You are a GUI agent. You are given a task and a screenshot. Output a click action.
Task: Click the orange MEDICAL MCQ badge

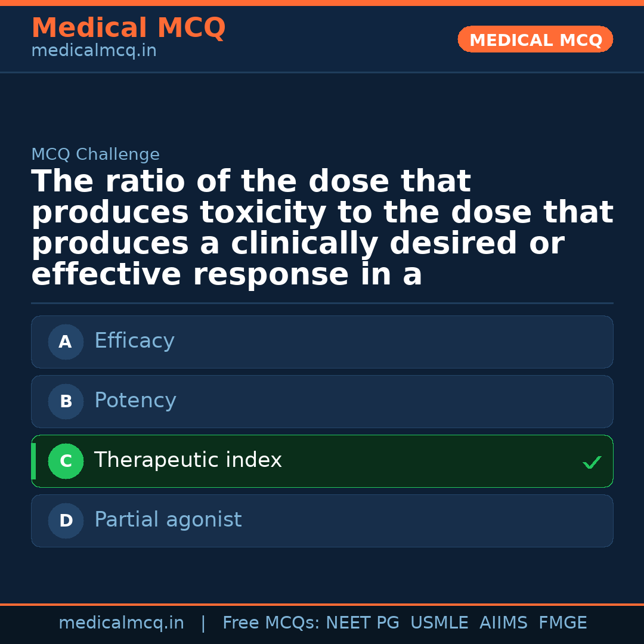[x=535, y=40]
